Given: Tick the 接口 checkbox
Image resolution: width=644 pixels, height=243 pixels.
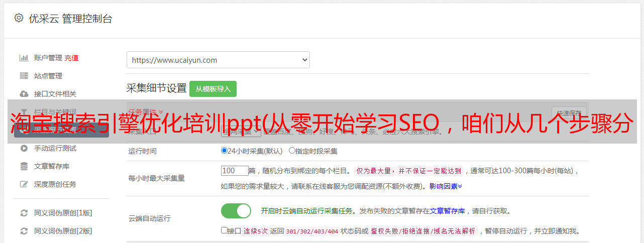Looking at the screenshot, I should pos(224,231).
